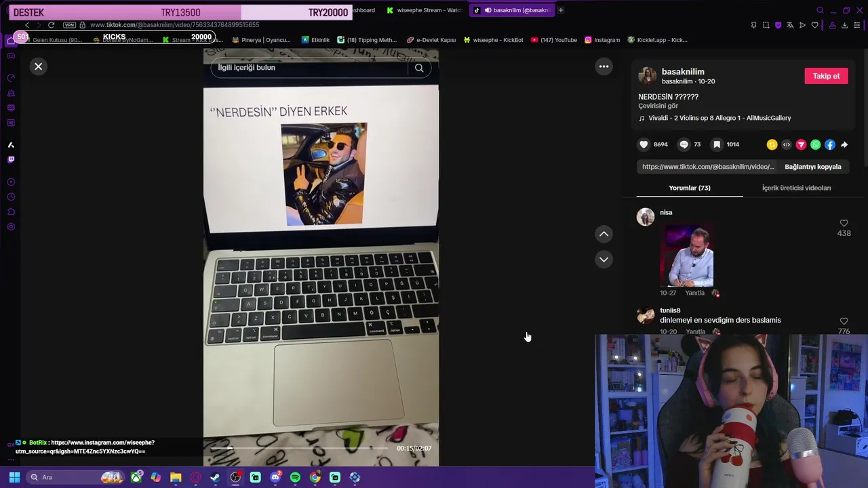
Task: Save video with bookmark icon
Action: [717, 144]
